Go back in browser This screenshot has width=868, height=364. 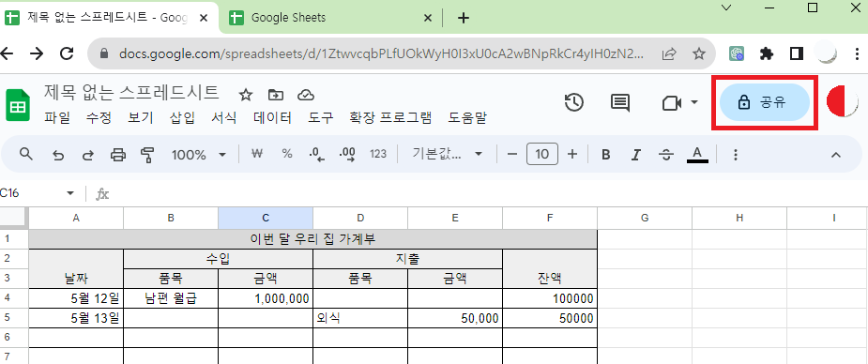tap(7, 53)
